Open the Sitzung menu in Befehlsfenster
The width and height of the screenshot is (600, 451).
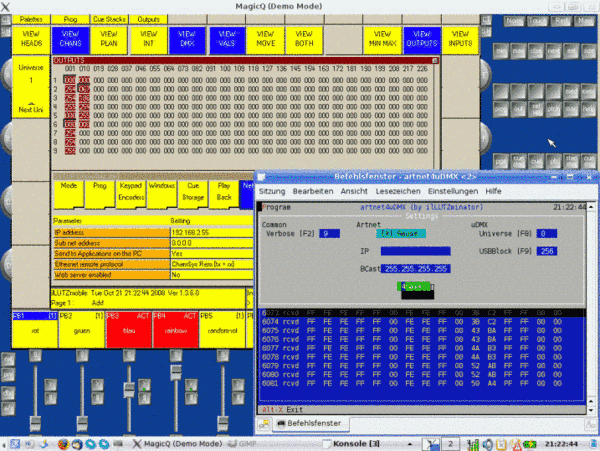272,191
